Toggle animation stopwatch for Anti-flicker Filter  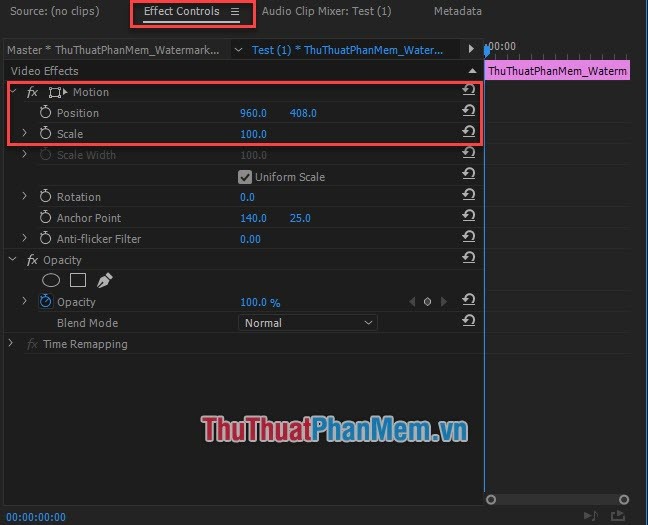(x=45, y=238)
